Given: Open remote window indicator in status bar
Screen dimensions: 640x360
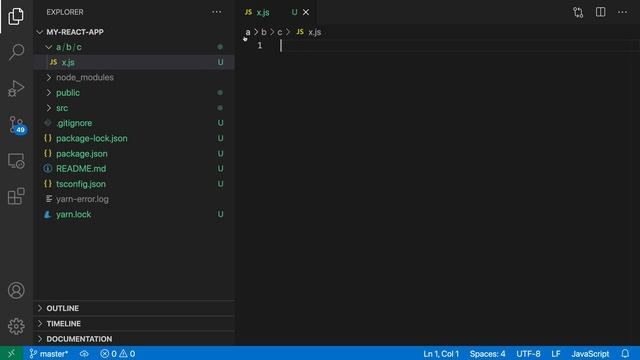Looking at the screenshot, I should (x=11, y=353).
